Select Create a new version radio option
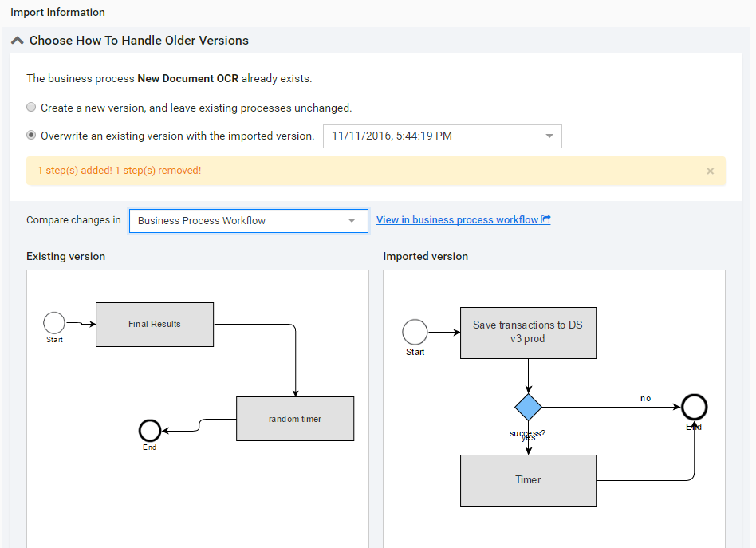This screenshot has height=548, width=756. click(x=31, y=107)
